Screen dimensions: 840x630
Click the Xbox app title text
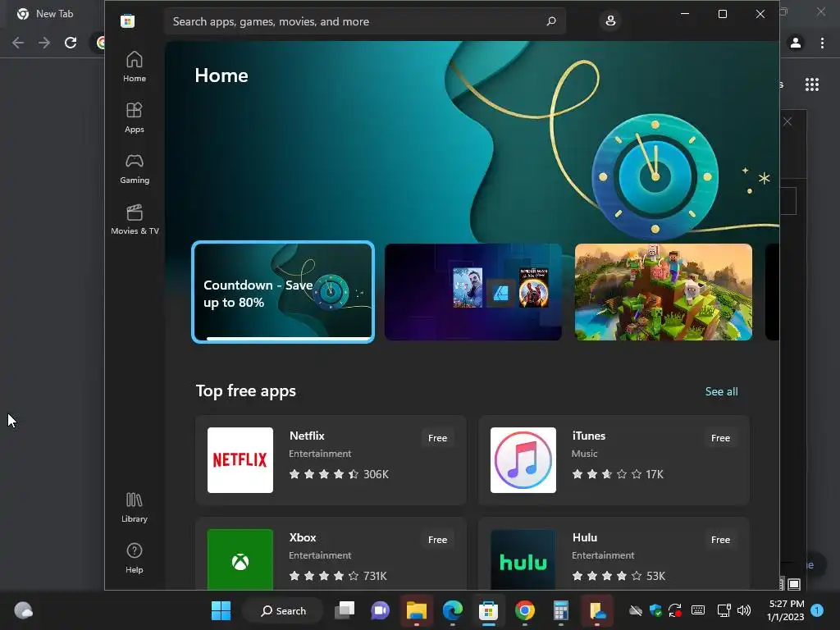pos(303,538)
